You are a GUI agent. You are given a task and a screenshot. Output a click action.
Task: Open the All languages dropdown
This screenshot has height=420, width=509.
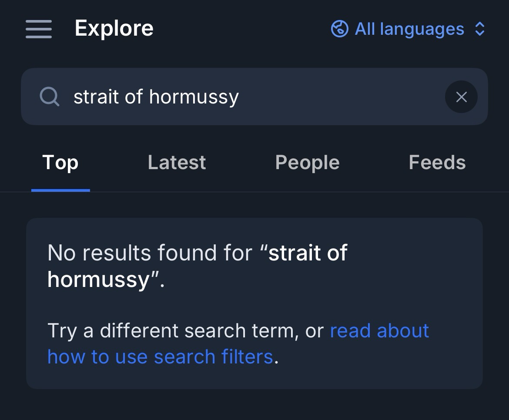[x=409, y=29]
